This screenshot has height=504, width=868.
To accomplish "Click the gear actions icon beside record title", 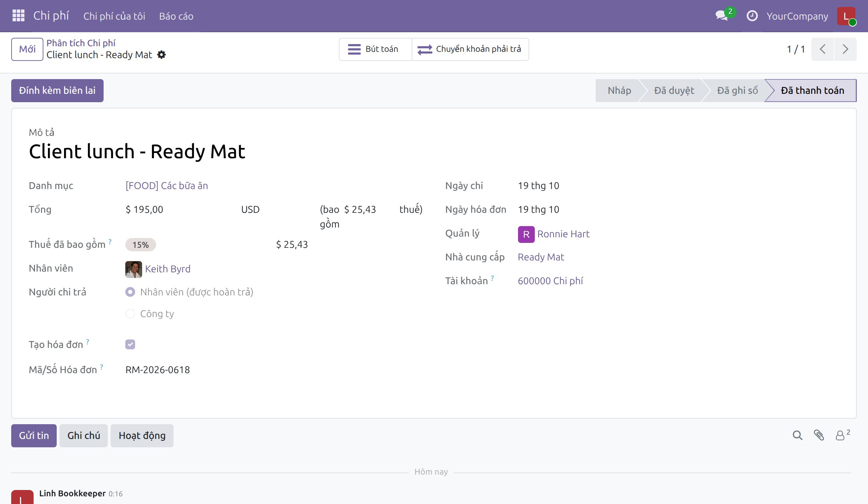I will click(161, 55).
